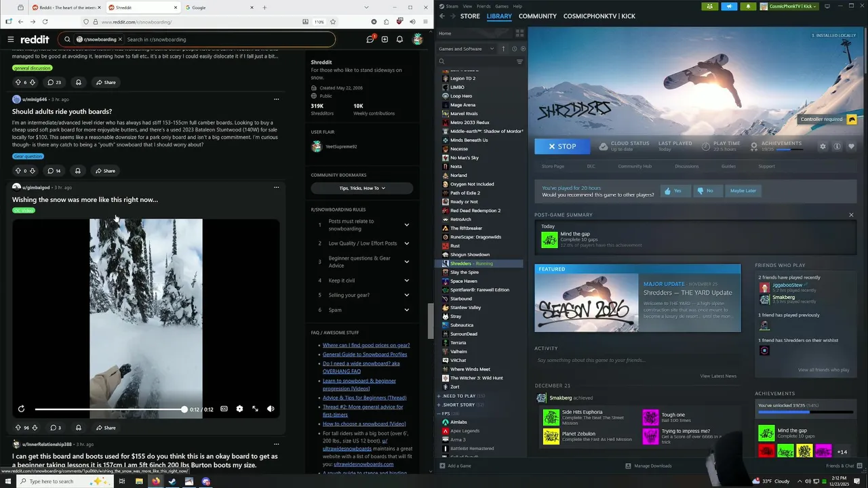Expand rule 1 'Posts must relate to snowboarding'
This screenshot has height=488, width=868.
click(406, 225)
